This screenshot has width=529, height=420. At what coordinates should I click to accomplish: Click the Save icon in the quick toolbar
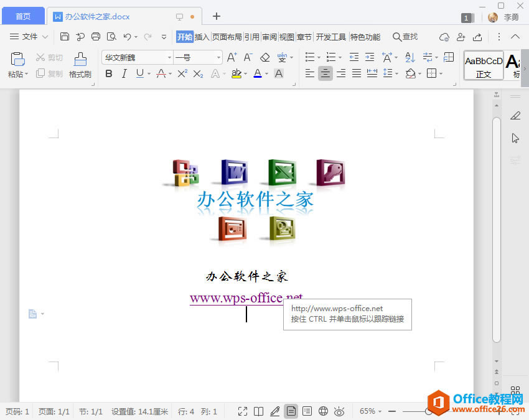65,37
